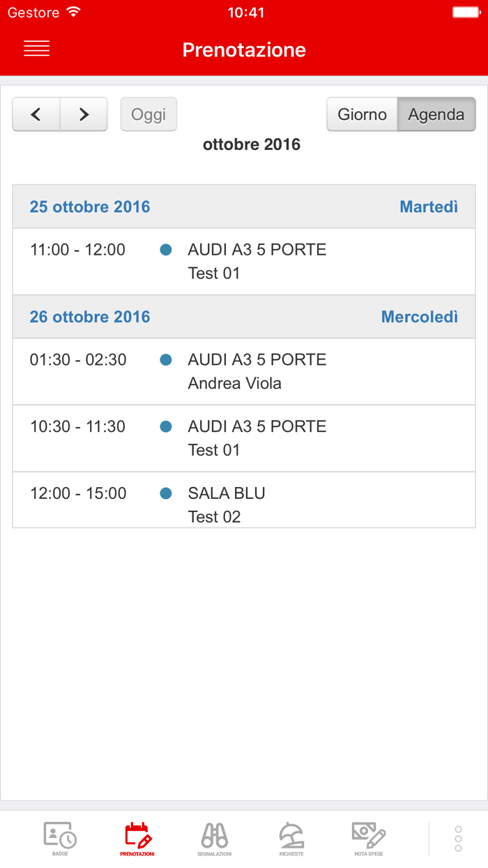This screenshot has width=488, height=868.
Task: Open 10:30 - 11:30 Audi A3 booking
Action: [x=244, y=438]
